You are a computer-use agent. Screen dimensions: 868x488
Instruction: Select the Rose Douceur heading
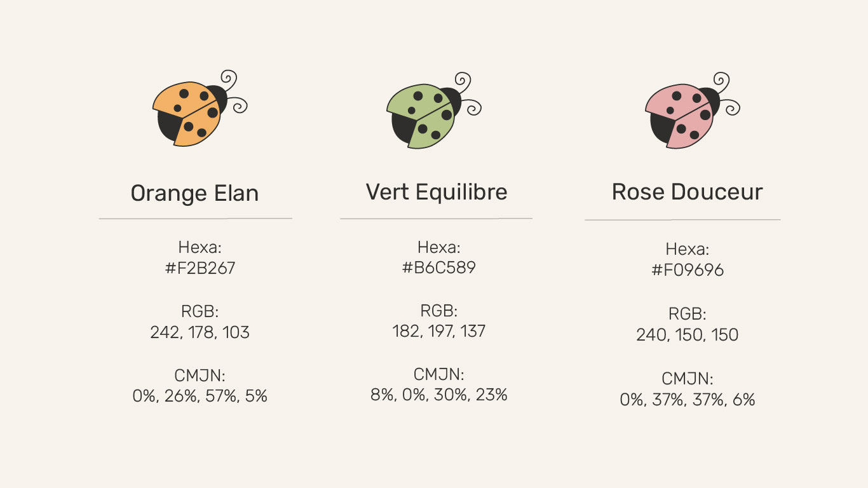[687, 192]
